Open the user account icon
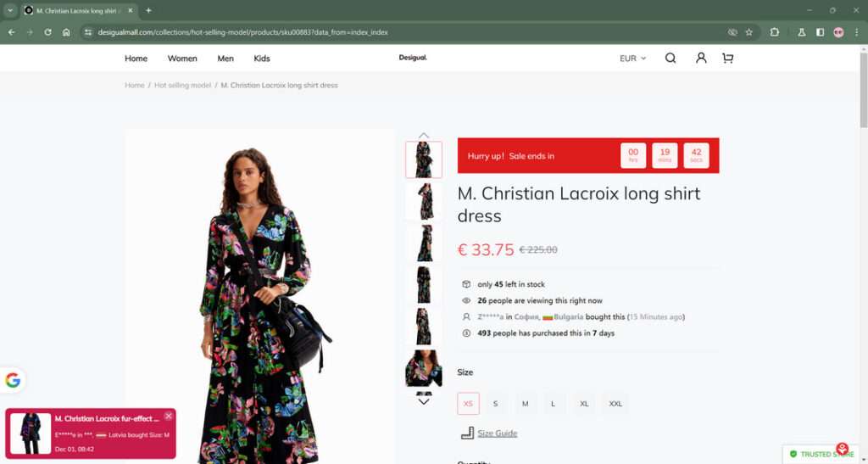Screen dimensions: 868x464 click(701, 59)
